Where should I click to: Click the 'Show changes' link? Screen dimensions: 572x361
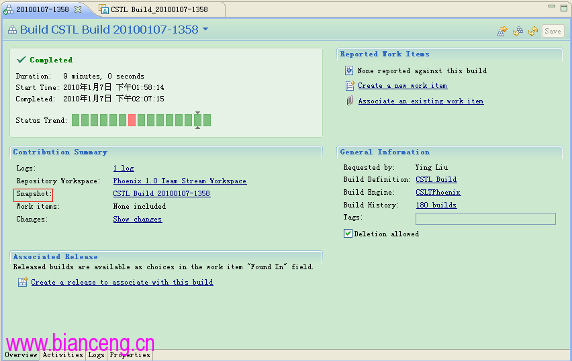click(138, 219)
